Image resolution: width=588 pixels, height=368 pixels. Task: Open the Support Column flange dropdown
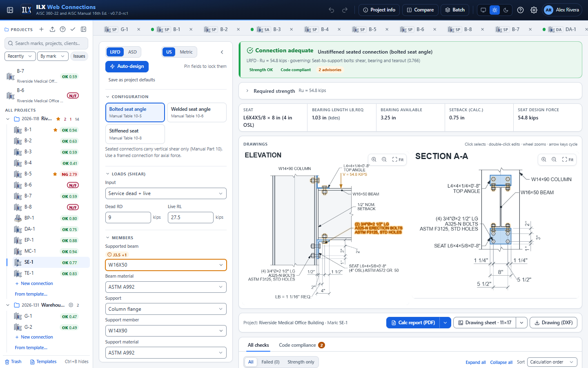[166, 309]
